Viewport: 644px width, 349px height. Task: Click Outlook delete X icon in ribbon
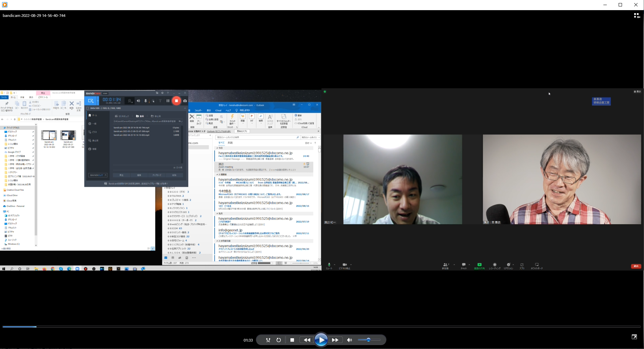192,117
